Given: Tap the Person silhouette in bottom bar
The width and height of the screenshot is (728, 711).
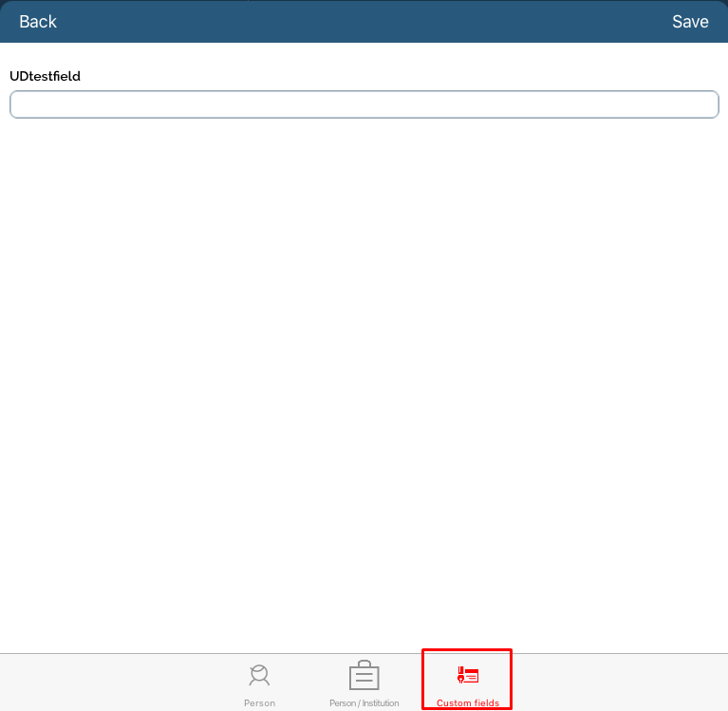Looking at the screenshot, I should click(259, 676).
